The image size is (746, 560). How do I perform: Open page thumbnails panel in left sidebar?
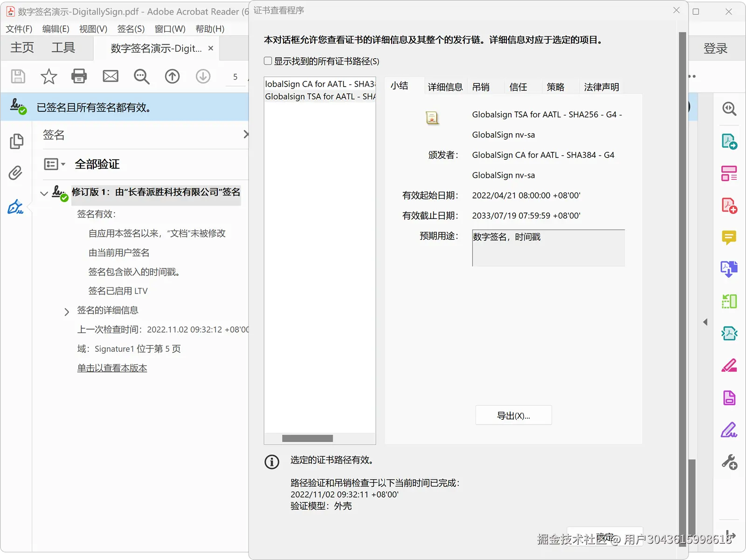pos(16,141)
